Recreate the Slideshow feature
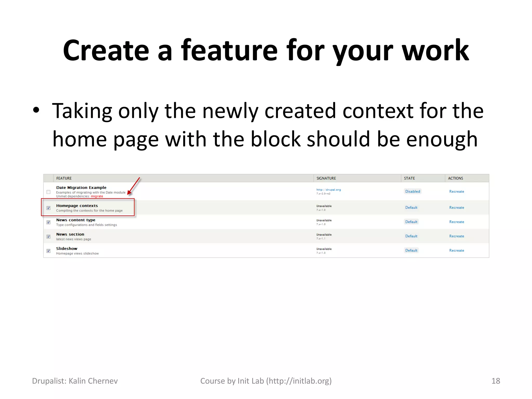The height and width of the screenshot is (399, 532). pyautogui.click(x=457, y=250)
